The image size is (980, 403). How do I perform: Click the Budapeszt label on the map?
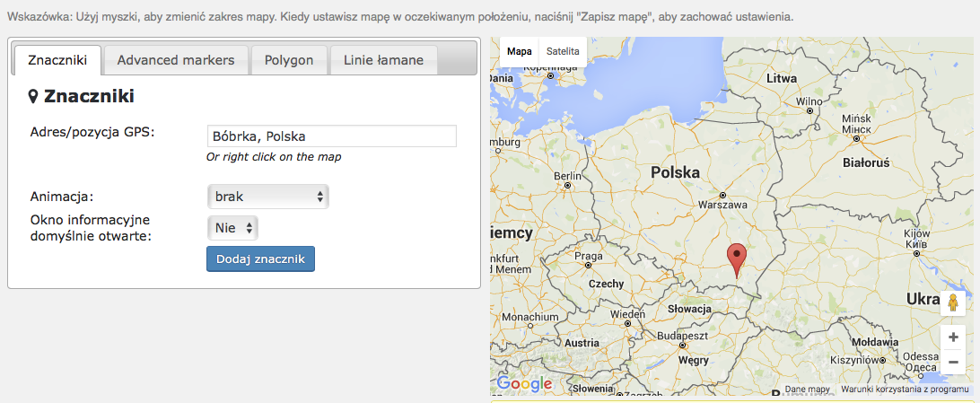coord(682,336)
